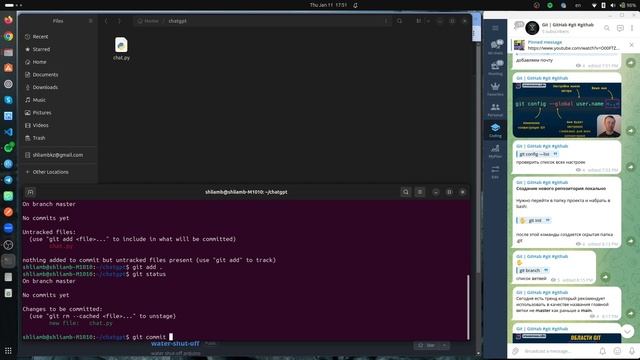Jump to the bottom of the Telegram chat
Viewport: 640px width, 360px height.
click(627, 331)
